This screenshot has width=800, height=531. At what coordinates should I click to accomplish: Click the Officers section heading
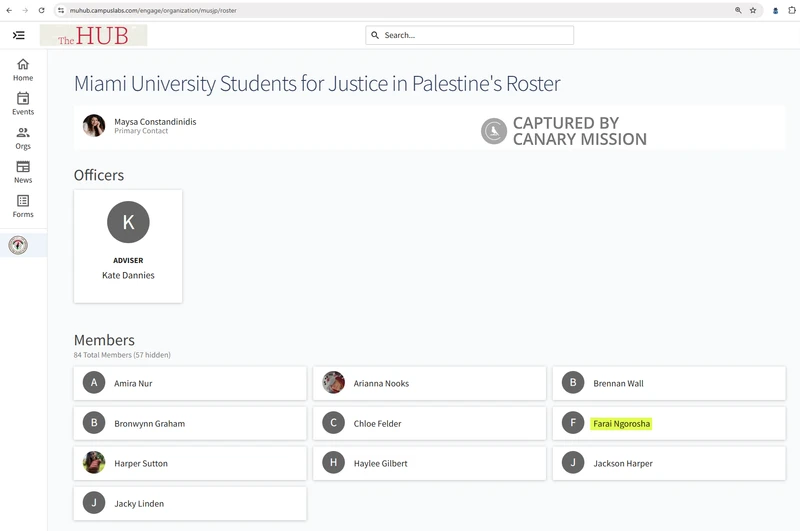99,175
